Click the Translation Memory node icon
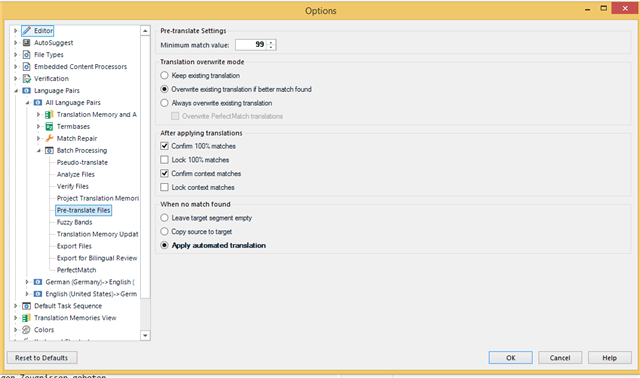Image resolution: width=640 pixels, height=378 pixels. pyautogui.click(x=49, y=114)
